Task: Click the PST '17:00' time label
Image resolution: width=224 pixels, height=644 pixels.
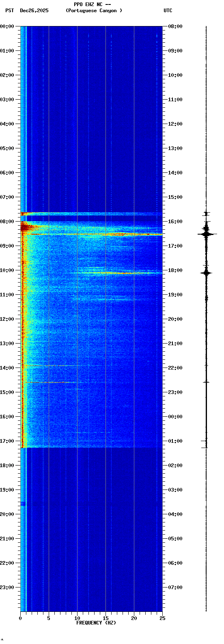Action: pos(7,441)
